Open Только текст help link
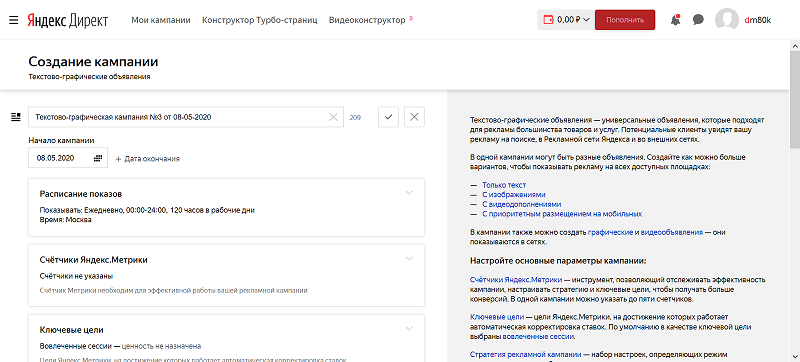The width and height of the screenshot is (800, 362). pos(504,185)
